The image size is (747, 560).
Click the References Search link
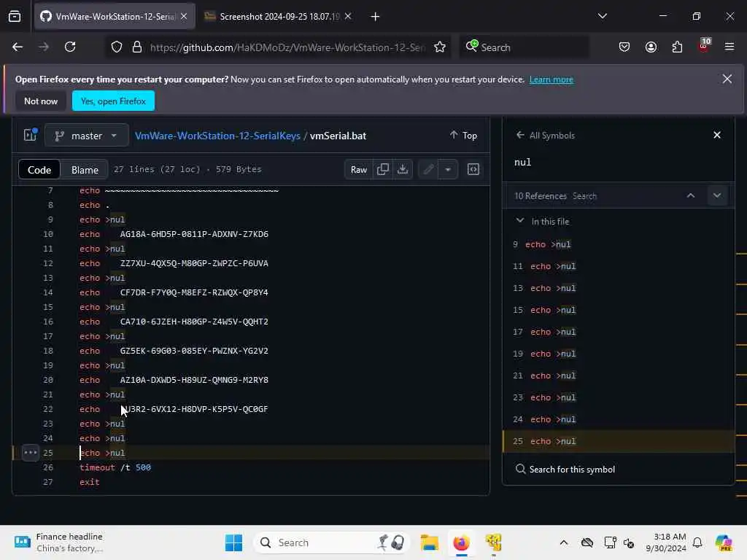click(x=584, y=196)
